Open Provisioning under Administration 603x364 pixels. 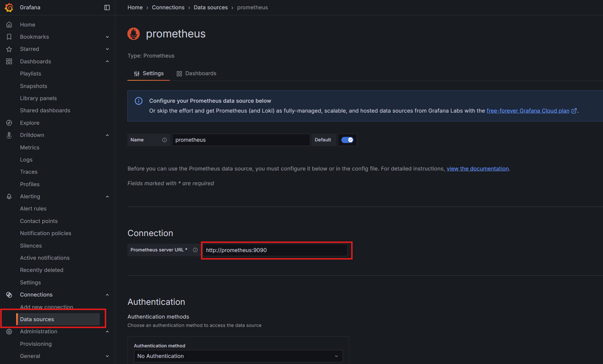tap(36, 344)
